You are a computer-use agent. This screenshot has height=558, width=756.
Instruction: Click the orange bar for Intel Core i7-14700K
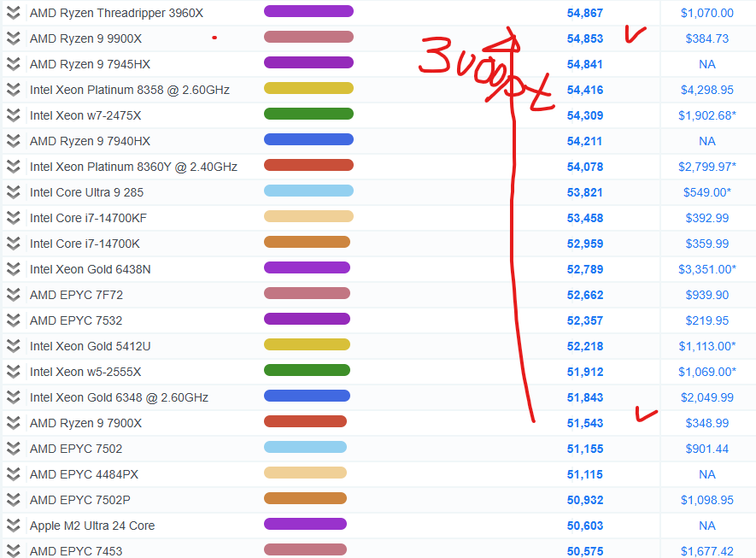(x=308, y=242)
